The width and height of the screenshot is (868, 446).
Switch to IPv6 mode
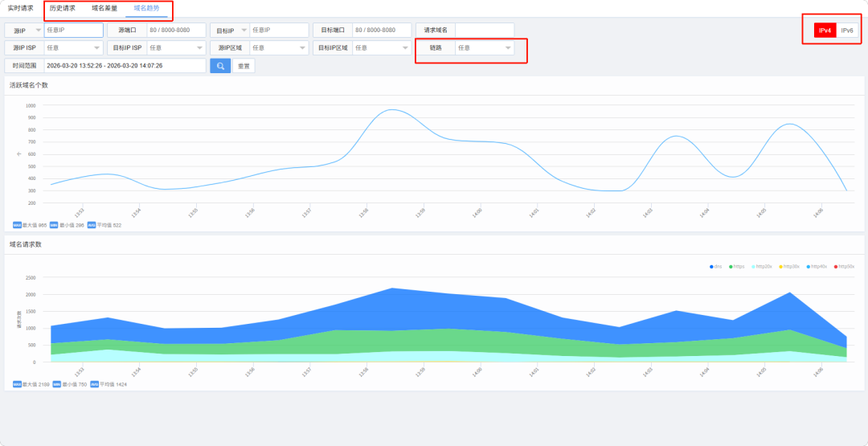coord(847,31)
